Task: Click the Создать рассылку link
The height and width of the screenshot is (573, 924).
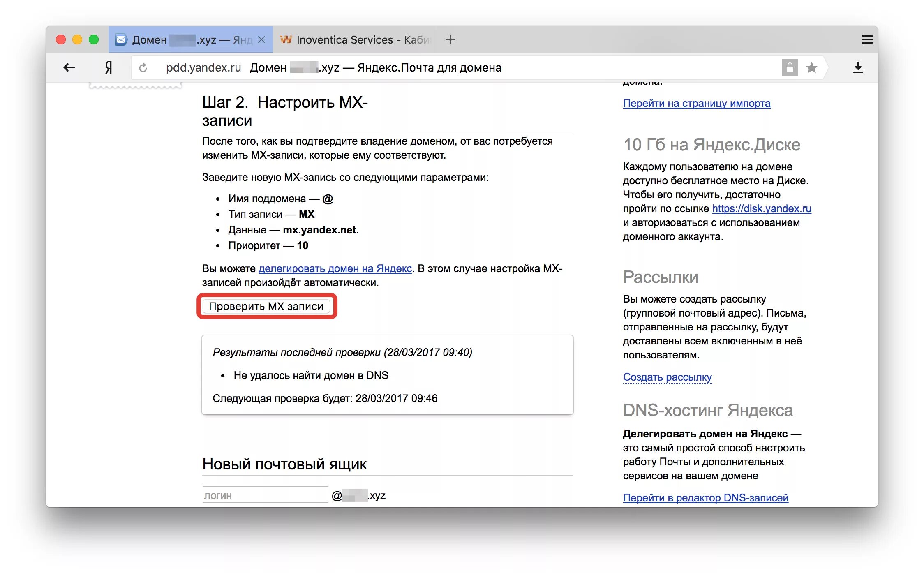Action: coord(668,377)
